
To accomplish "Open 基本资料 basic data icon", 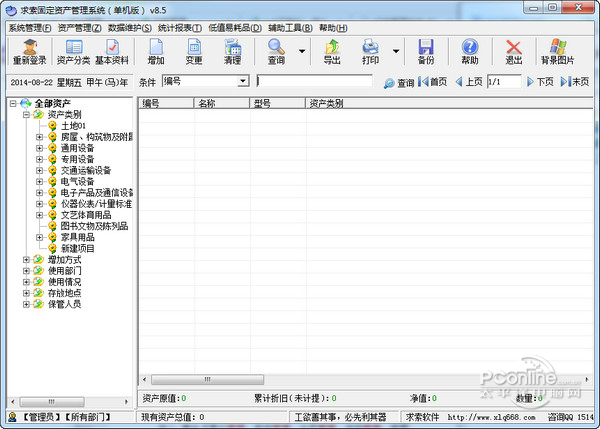I will [x=112, y=51].
